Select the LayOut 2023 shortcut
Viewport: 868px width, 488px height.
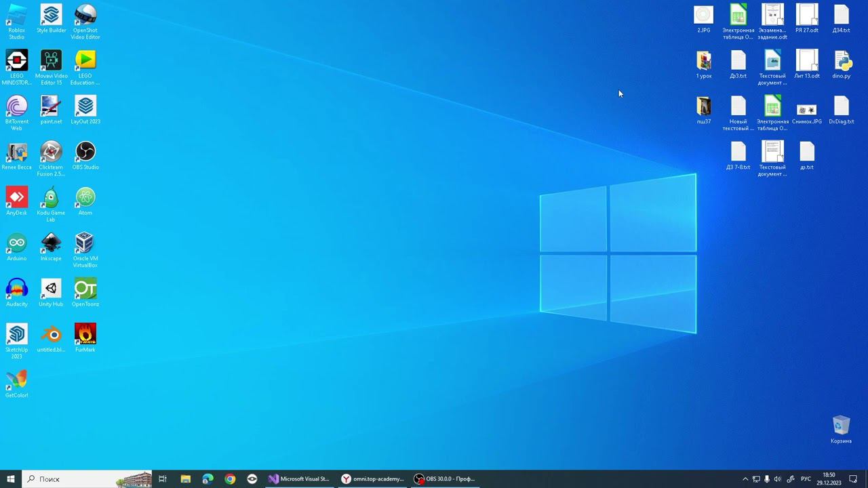pos(85,110)
